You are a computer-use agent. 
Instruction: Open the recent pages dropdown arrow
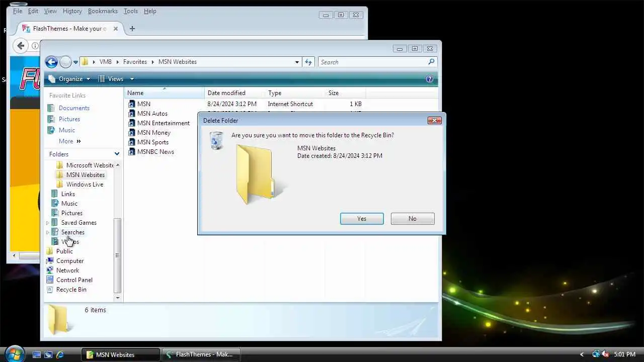pos(75,62)
